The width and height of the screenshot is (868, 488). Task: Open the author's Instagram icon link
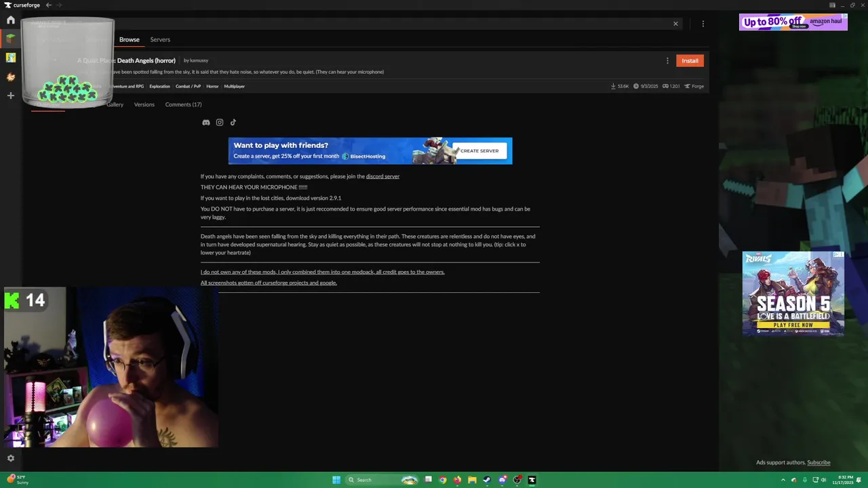pyautogui.click(x=220, y=123)
